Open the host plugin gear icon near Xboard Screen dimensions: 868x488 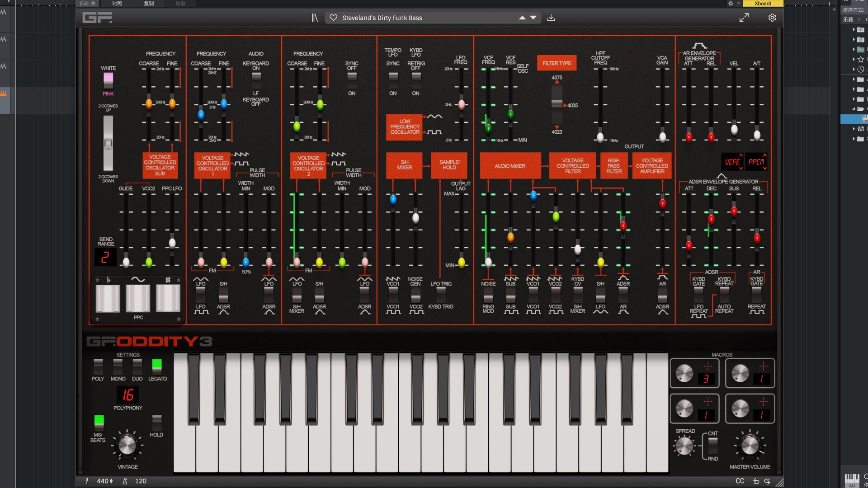click(x=731, y=3)
